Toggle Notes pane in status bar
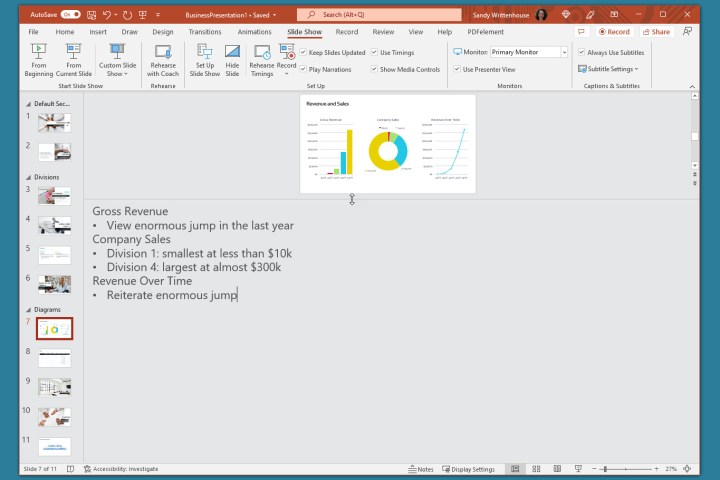The height and width of the screenshot is (480, 720). click(x=422, y=469)
